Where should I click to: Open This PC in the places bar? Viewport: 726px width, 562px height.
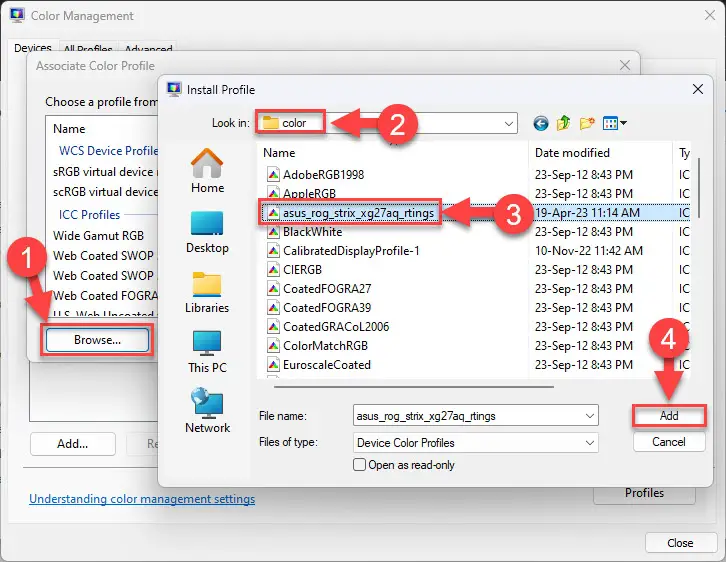coord(207,352)
